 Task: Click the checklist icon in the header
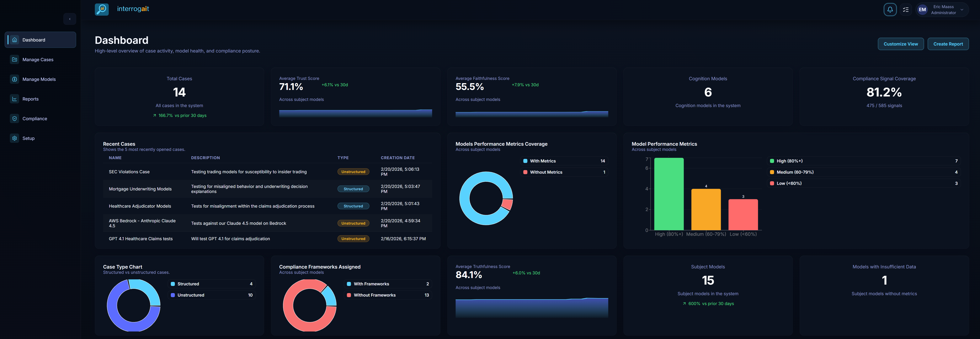coord(906,9)
